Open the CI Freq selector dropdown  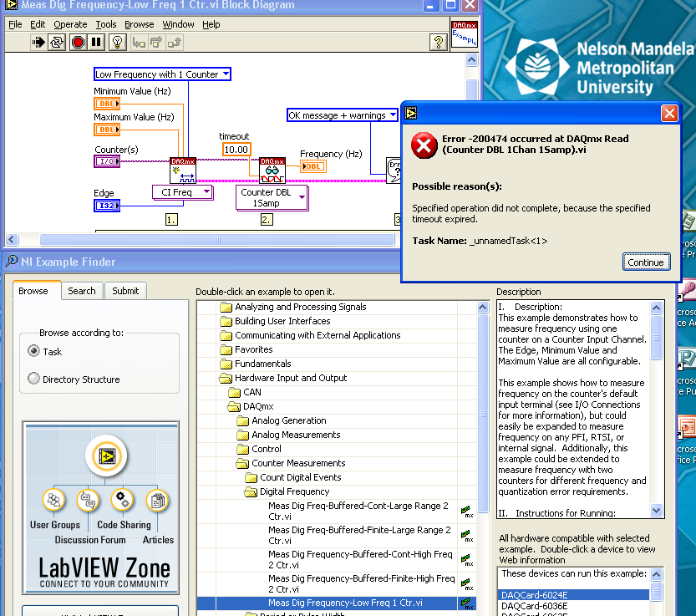click(206, 192)
